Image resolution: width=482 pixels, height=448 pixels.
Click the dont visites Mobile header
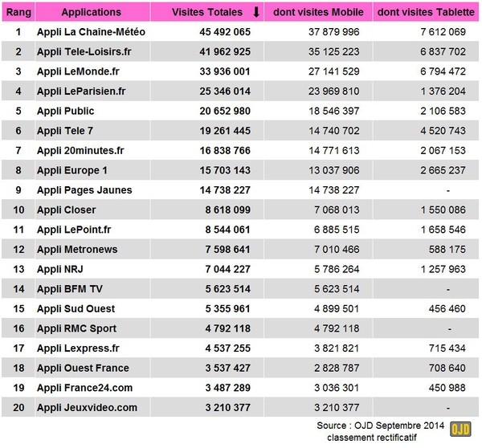coord(318,12)
